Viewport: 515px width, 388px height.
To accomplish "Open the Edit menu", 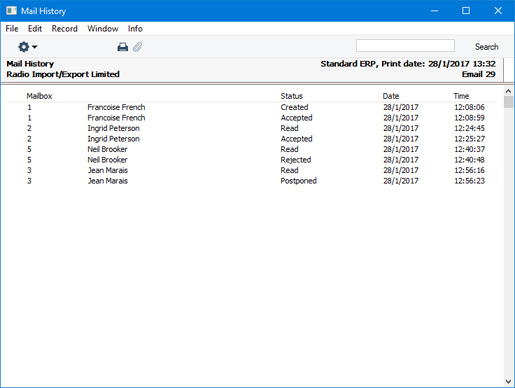I will pyautogui.click(x=35, y=29).
